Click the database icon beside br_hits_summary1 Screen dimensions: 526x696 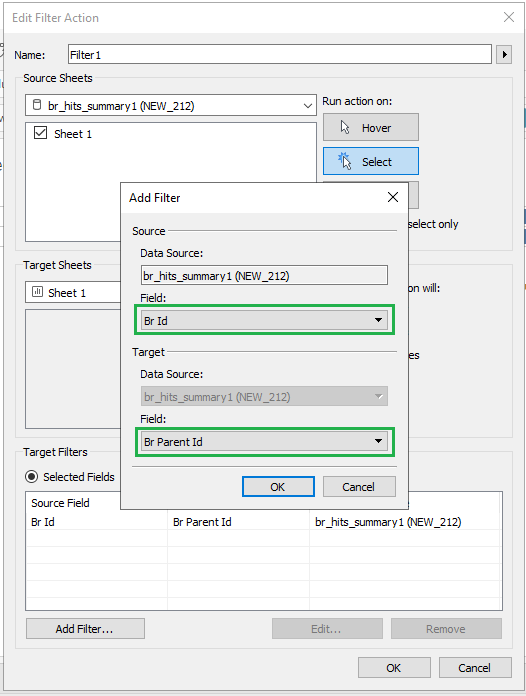click(37, 105)
